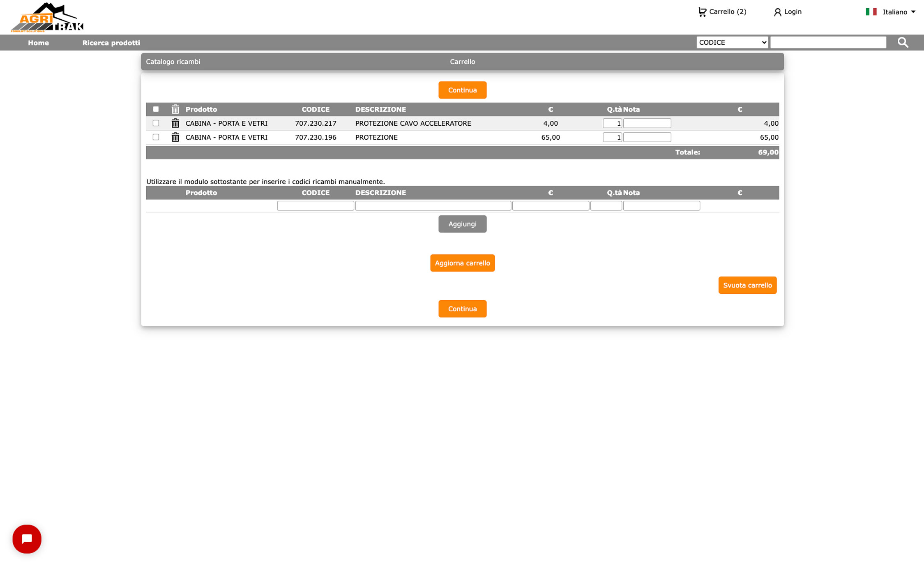Click PROTEZIONE CAVO ACCELERATORE description

click(x=413, y=123)
